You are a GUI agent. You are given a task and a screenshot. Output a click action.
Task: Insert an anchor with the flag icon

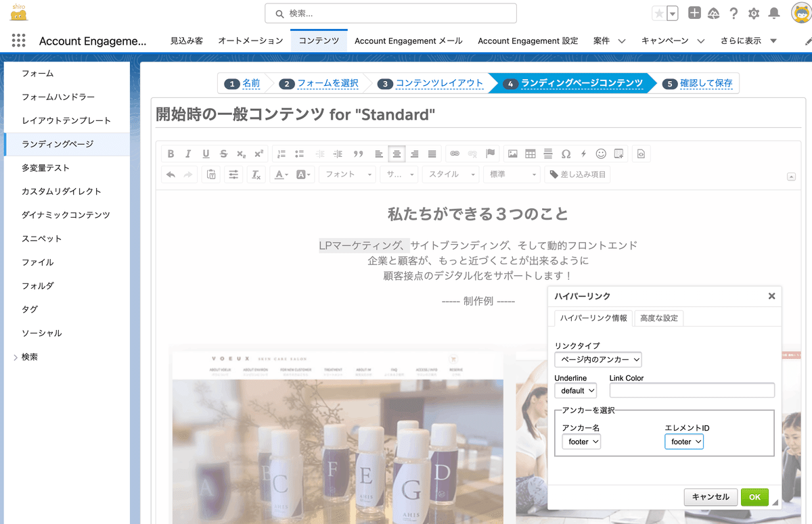tap(491, 153)
